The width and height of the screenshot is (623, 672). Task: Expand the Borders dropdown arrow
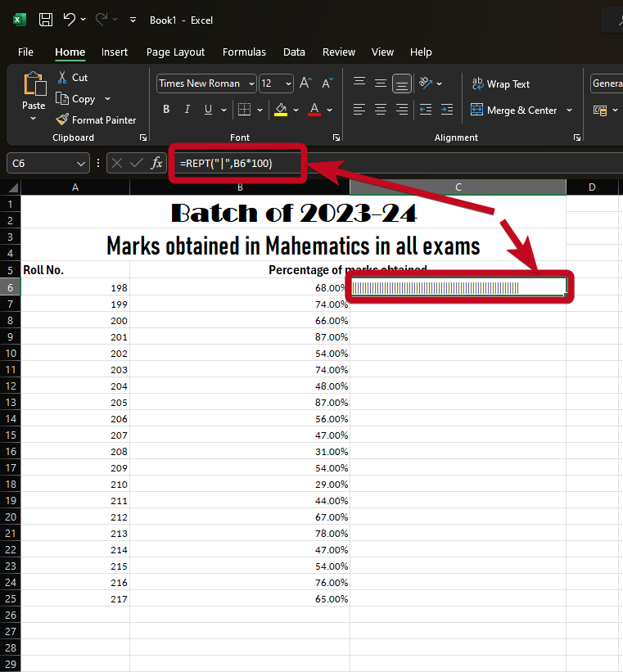[260, 110]
